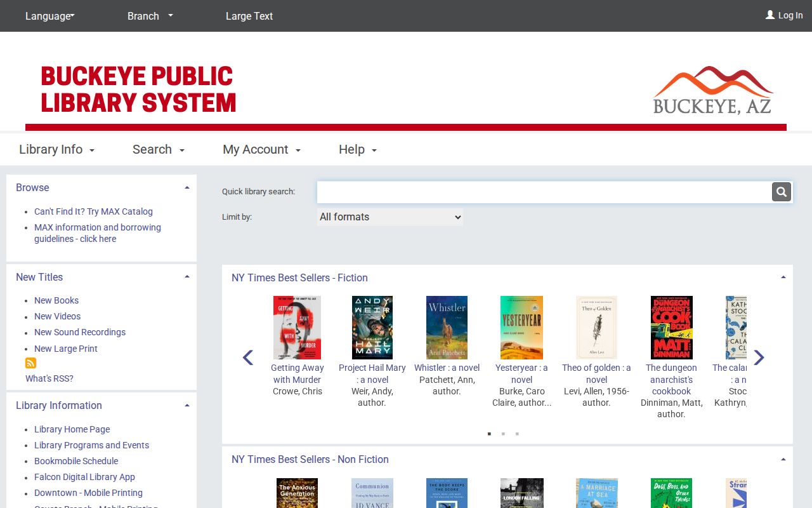Viewport: 812px width, 508px height.
Task: Show previous fiction carousel titles
Action: (248, 358)
